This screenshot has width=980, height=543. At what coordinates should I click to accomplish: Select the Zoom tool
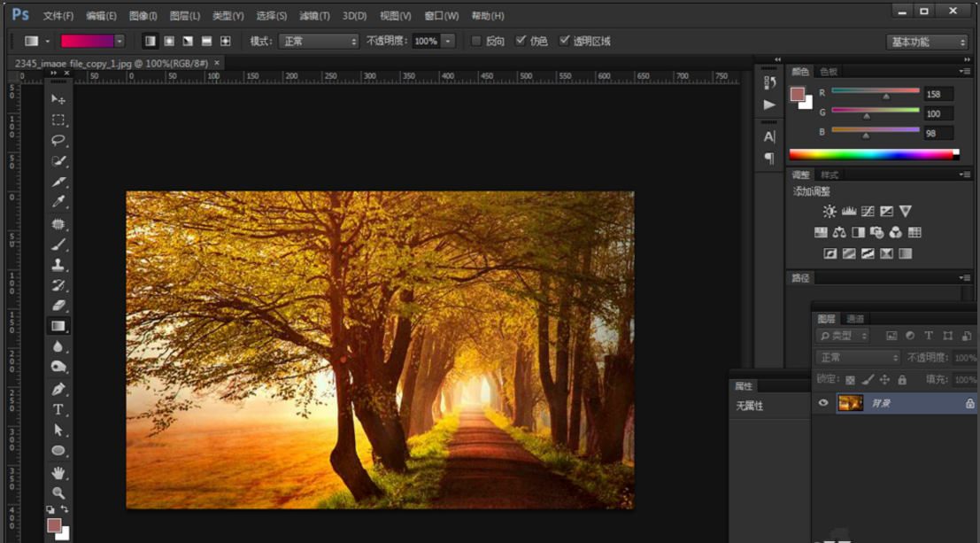click(58, 493)
